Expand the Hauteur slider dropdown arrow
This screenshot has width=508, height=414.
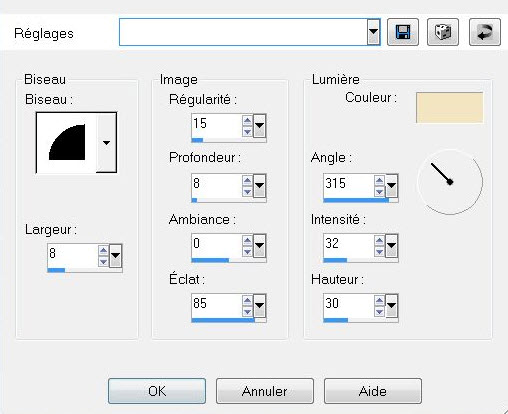pos(391,305)
